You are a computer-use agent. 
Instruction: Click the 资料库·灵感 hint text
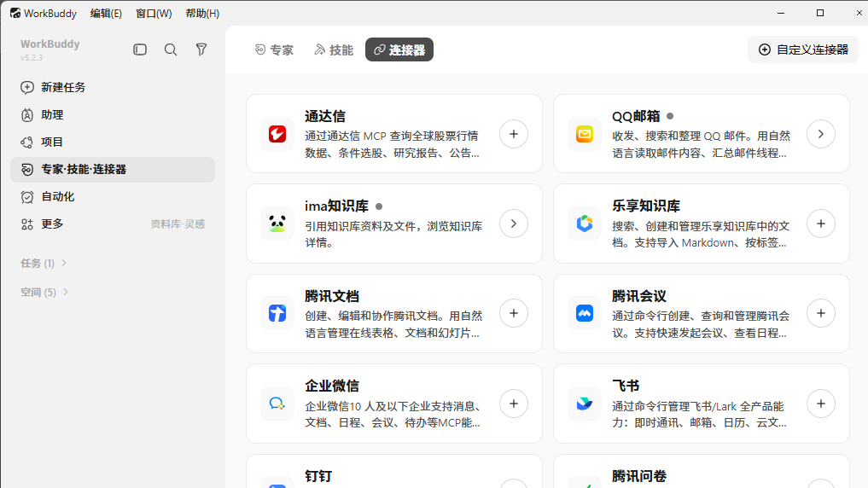178,224
